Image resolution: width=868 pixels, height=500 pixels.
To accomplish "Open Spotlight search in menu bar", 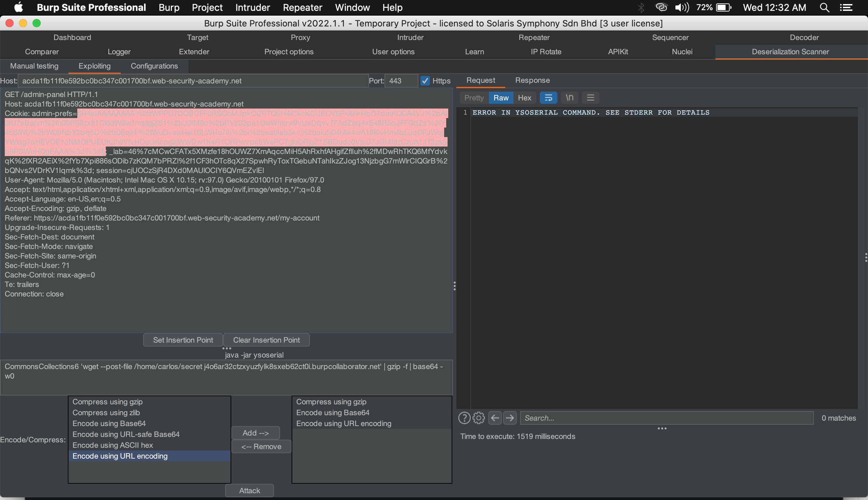I will coord(824,7).
